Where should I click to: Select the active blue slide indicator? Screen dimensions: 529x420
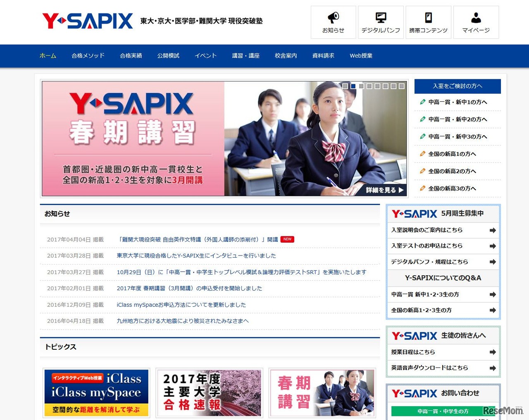point(353,86)
